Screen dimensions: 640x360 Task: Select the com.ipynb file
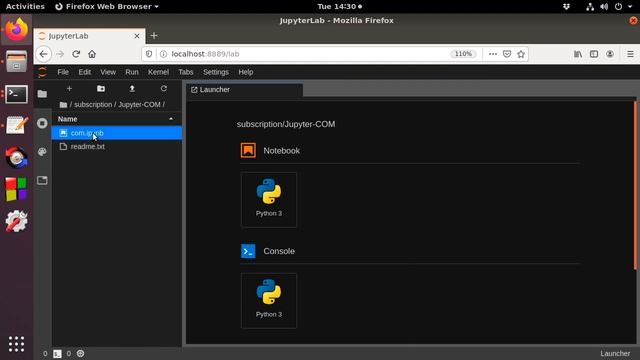117,133
